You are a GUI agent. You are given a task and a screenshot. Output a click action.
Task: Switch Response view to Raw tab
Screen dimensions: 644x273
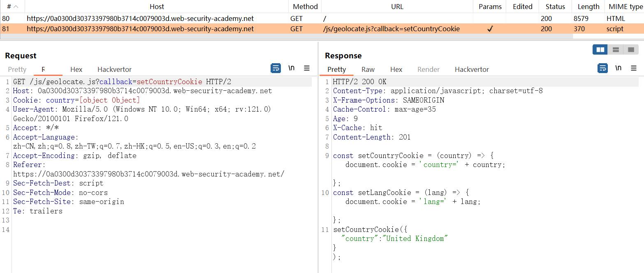pyautogui.click(x=368, y=69)
